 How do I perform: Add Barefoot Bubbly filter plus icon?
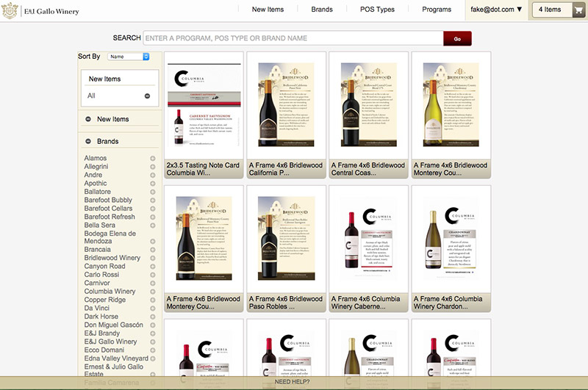coord(153,201)
